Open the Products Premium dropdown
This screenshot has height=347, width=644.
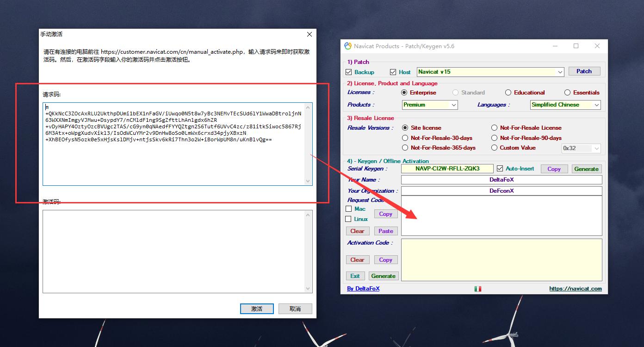tap(454, 105)
